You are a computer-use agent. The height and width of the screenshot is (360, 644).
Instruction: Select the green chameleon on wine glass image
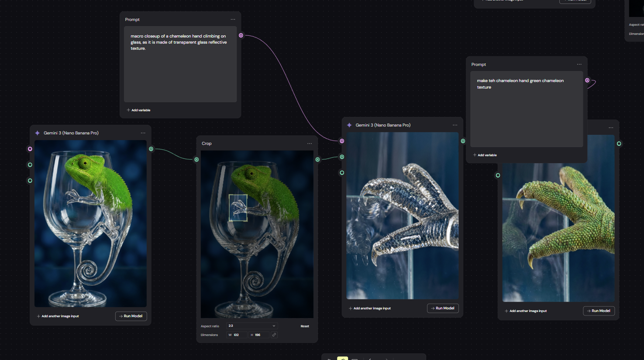[x=90, y=223]
